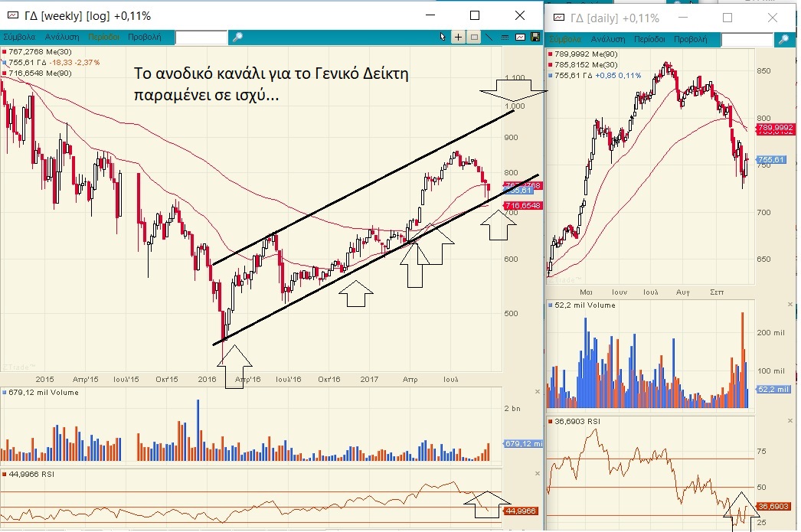Activate the crosshair cursor tool

[x=459, y=37]
